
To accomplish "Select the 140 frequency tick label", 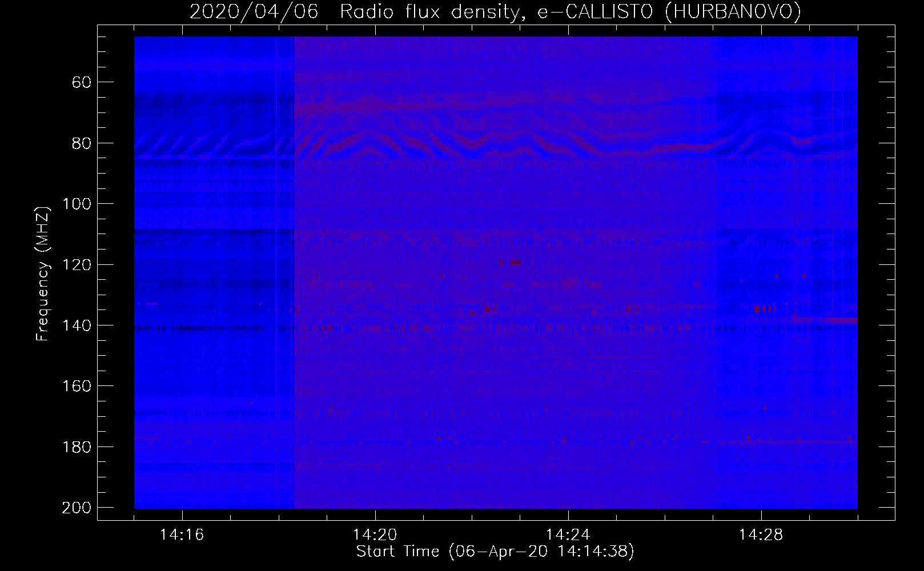I will coord(77,325).
